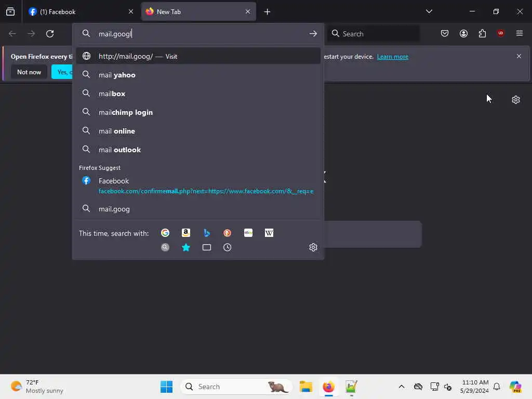The image size is (532, 399).
Task: Open File Explorer from taskbar
Action: click(x=305, y=387)
